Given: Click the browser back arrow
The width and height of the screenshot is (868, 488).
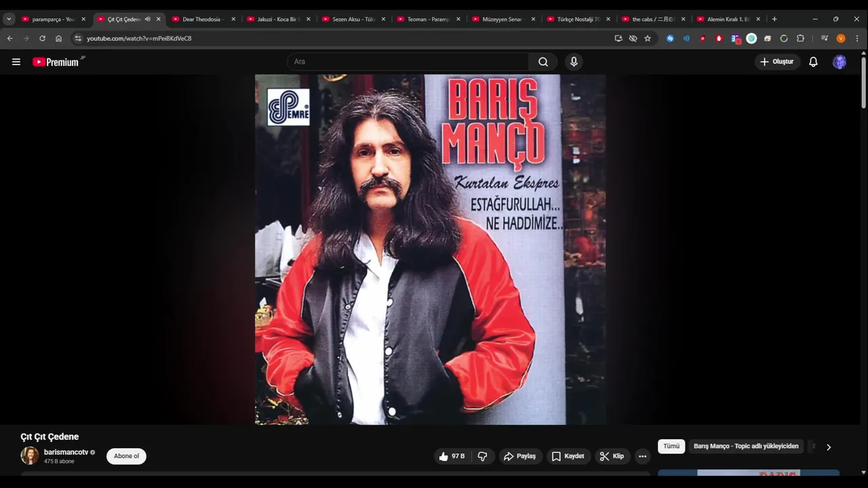Looking at the screenshot, I should tap(9, 39).
